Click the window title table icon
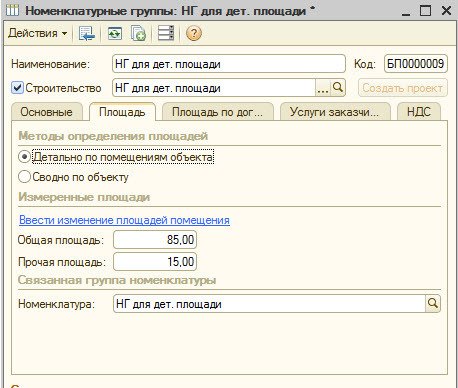Screen dimensions: 458x388 (12, 10)
